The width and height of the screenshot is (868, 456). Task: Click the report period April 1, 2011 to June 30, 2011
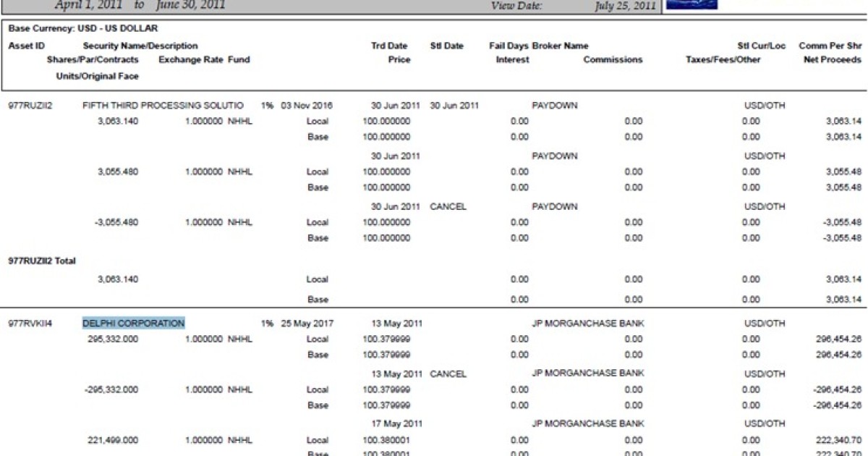tap(140, 5)
